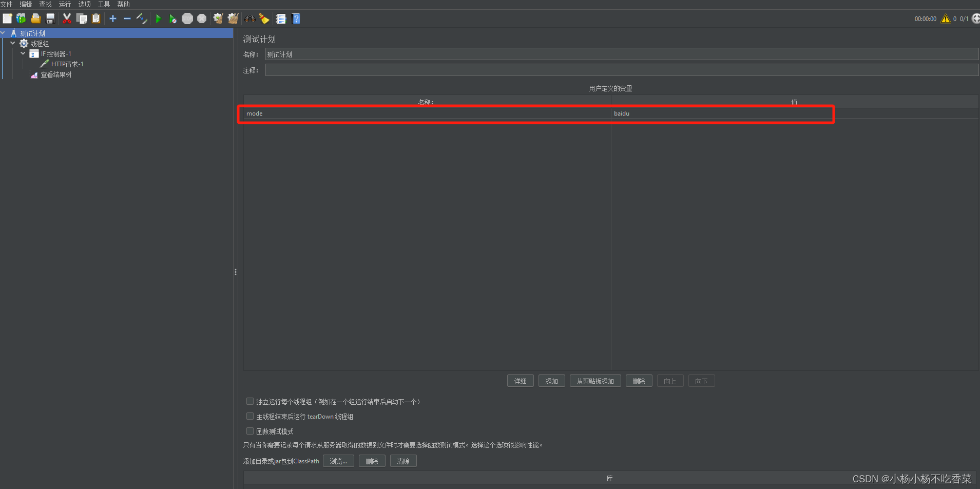Click the 线程组 gear icon in tree
The height and width of the screenshot is (489, 980).
coord(24,44)
